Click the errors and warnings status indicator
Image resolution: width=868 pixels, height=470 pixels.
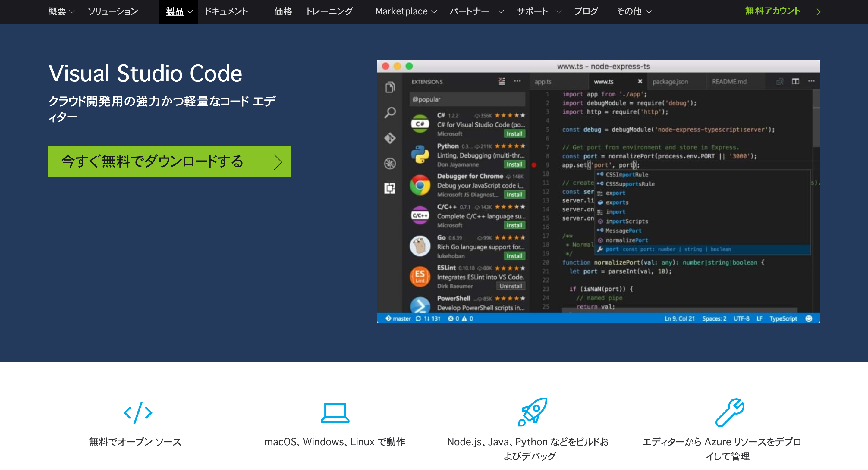[x=460, y=318]
